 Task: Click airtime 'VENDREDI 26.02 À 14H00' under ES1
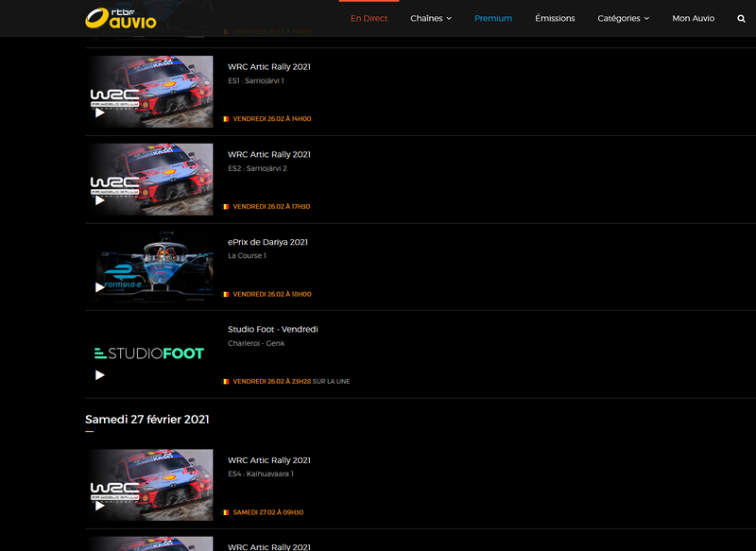[x=272, y=119]
